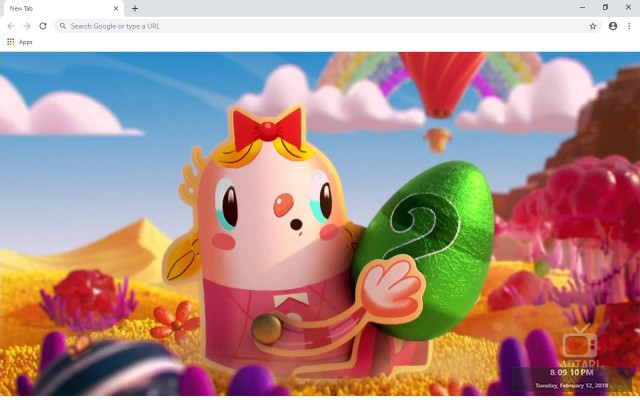The height and width of the screenshot is (400, 640).
Task: Click the date Tuesday, February 12, 2019
Action: coord(571,385)
